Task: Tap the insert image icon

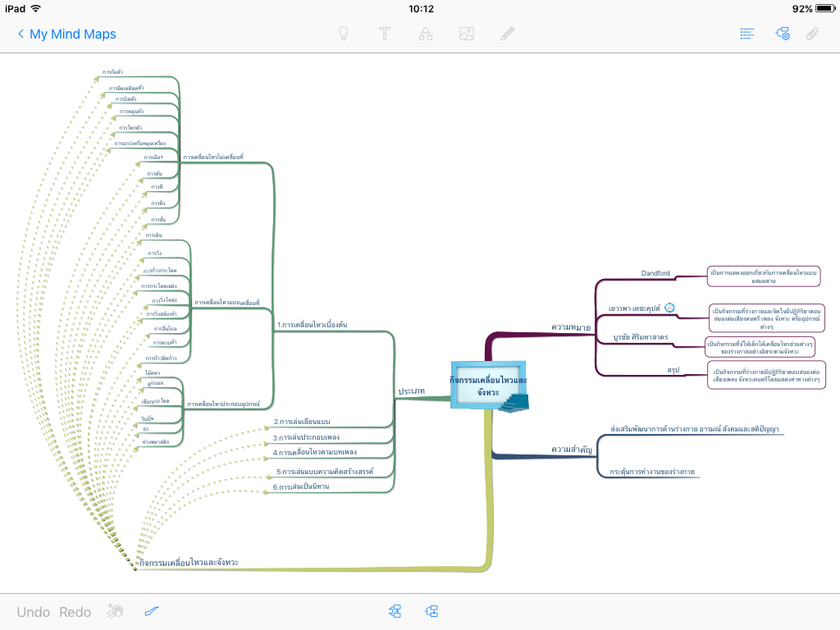Action: (467, 34)
